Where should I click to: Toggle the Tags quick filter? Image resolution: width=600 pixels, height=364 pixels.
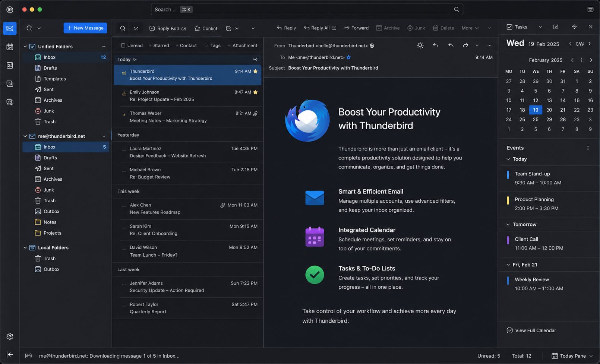click(212, 45)
